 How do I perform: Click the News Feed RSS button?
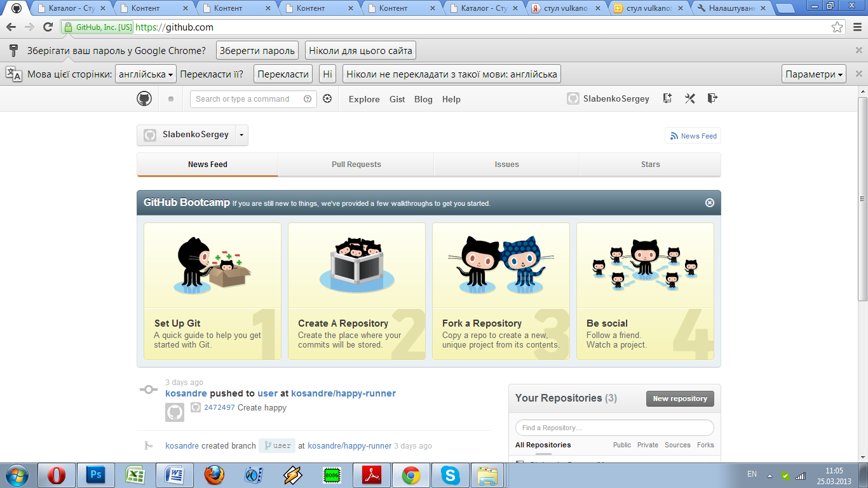(693, 136)
